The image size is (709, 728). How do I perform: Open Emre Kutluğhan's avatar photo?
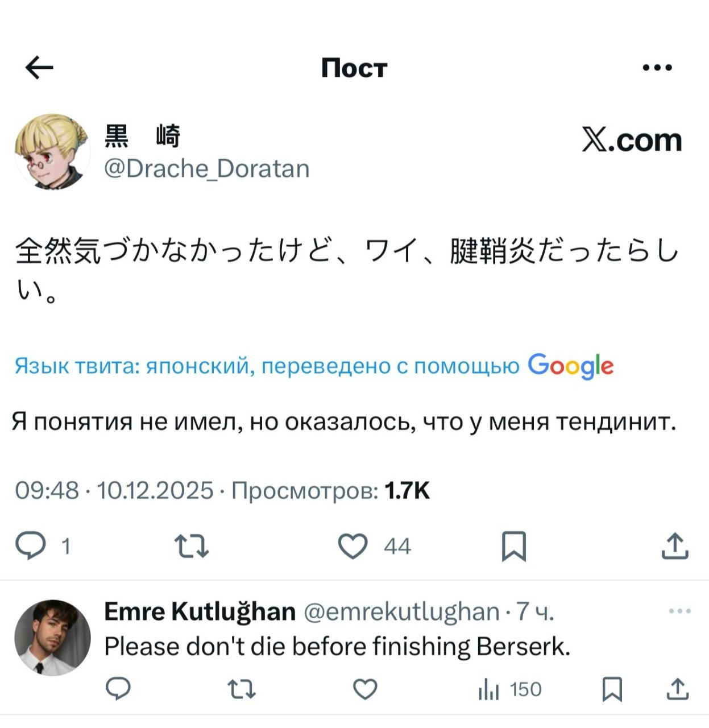click(52, 637)
